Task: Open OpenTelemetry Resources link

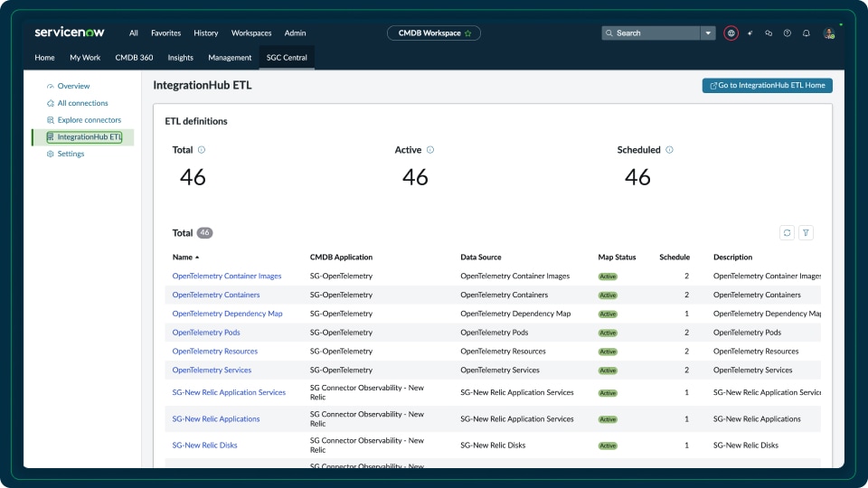Action: pyautogui.click(x=215, y=352)
